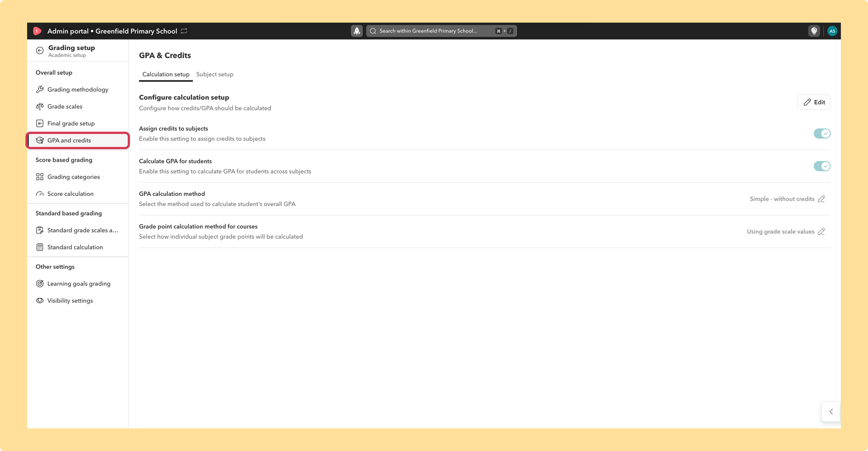Image resolution: width=868 pixels, height=451 pixels.
Task: Switch to Subject setup tab
Action: [215, 74]
